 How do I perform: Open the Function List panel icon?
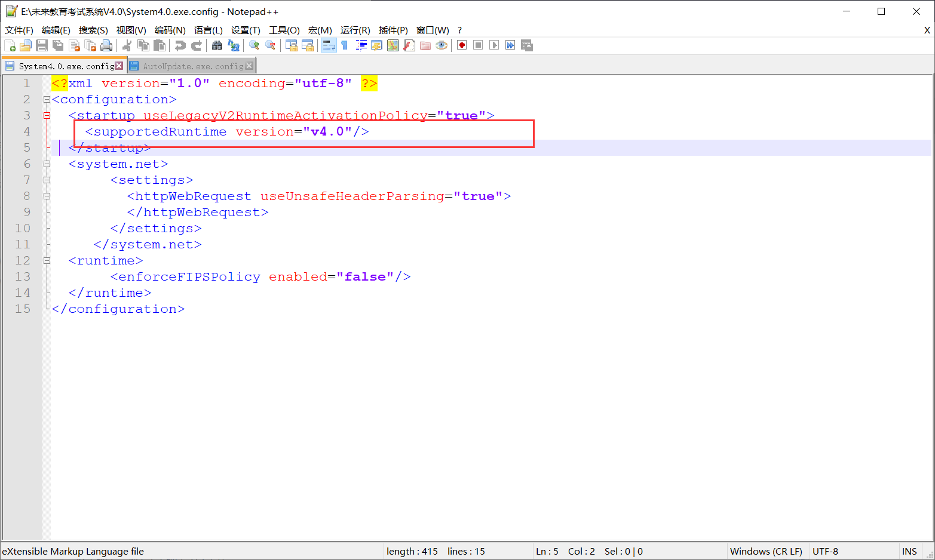point(409,45)
